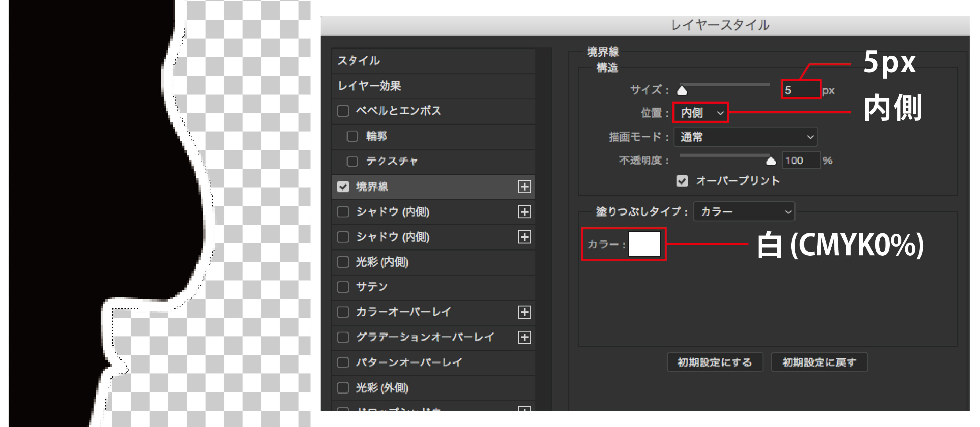Screen dimensions: 980x427
Task: Uncheck the 境界線 checkbox
Action: coord(343,187)
